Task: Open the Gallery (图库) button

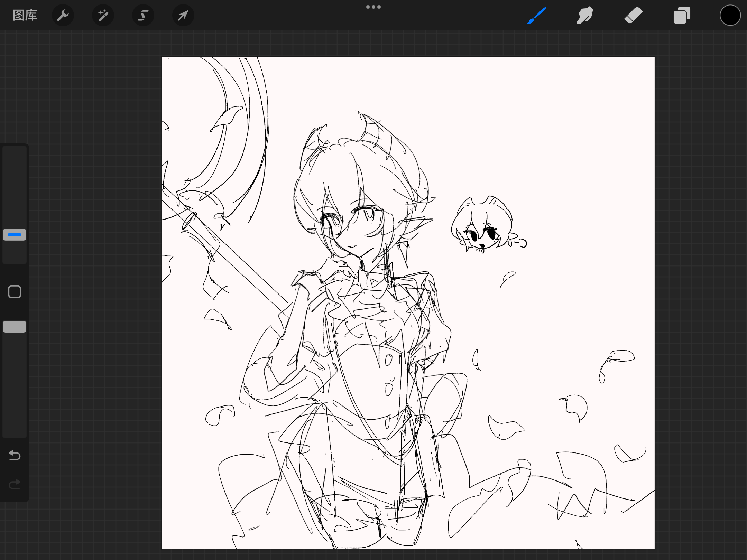Action: [x=25, y=15]
